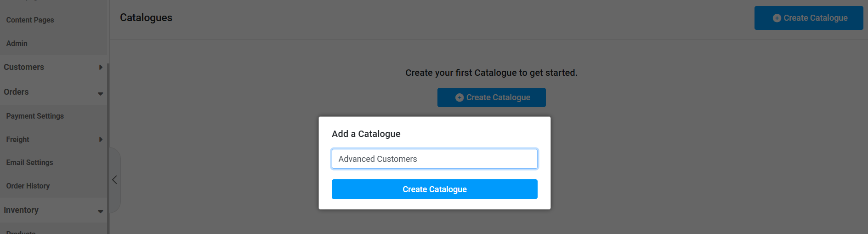Open the Admin sidebar item
The image size is (868, 234).
coord(17,43)
